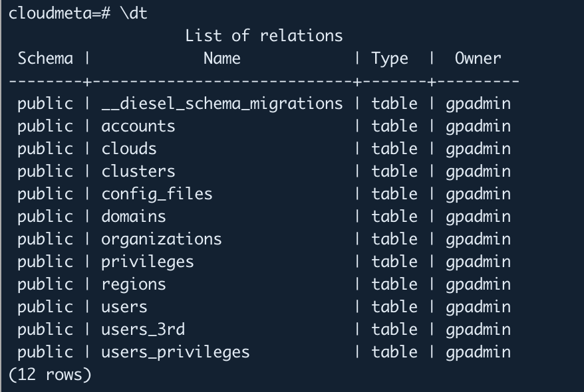
Task: Click the users_3rd table name
Action: tap(142, 330)
